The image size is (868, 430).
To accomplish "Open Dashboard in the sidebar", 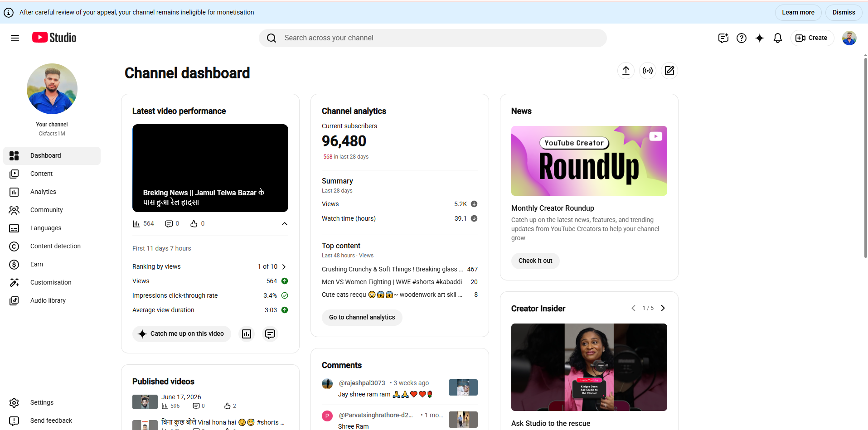I will (x=52, y=156).
